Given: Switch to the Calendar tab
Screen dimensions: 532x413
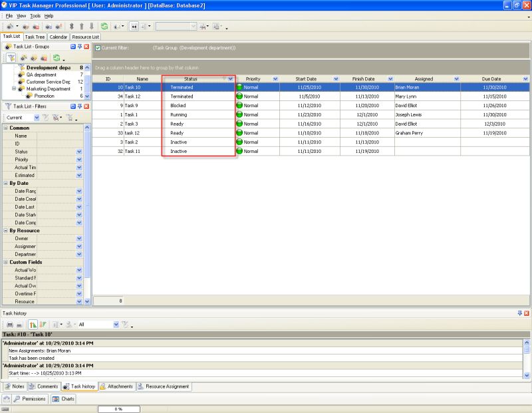Looking at the screenshot, I should (x=59, y=37).
